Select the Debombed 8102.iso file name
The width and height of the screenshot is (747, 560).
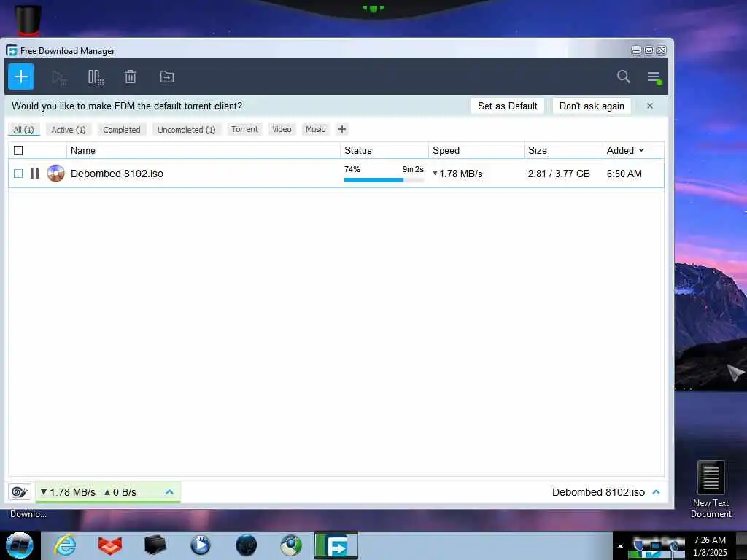pyautogui.click(x=117, y=174)
